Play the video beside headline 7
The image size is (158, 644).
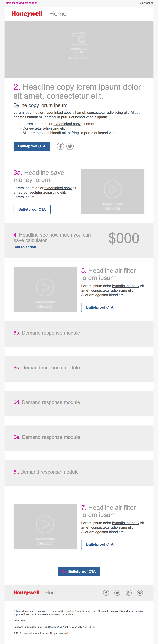pos(45,524)
